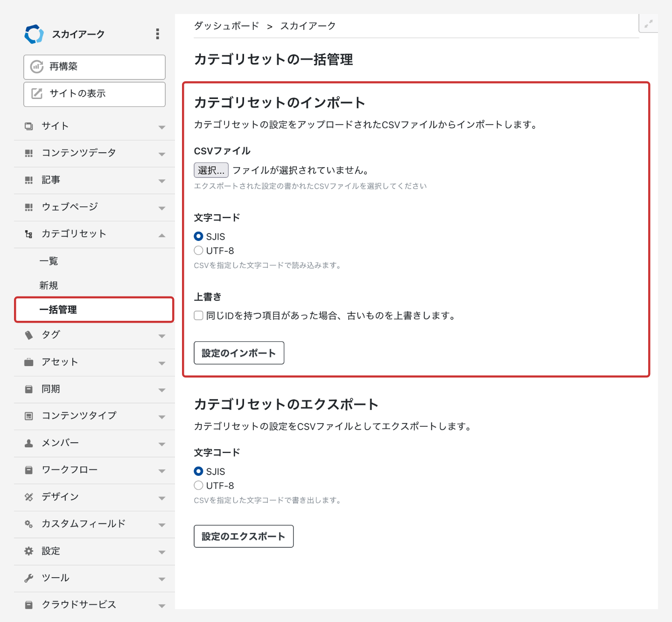This screenshot has height=622, width=672.
Task: Click the 設定のエクスポート button
Action: [244, 537]
